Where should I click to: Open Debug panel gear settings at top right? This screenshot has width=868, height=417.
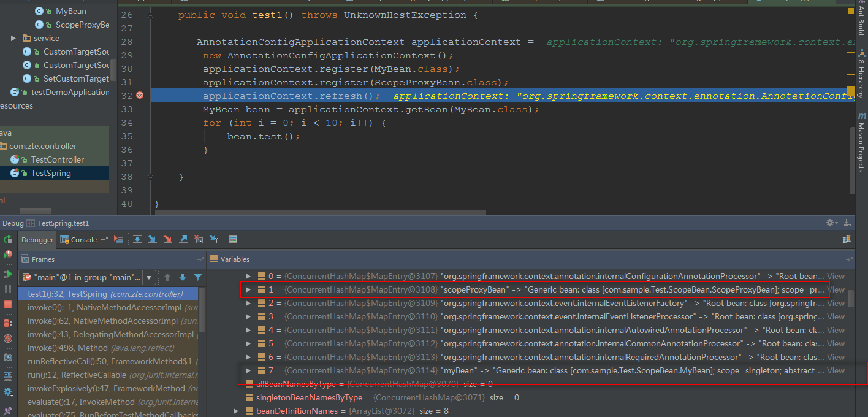[x=831, y=223]
